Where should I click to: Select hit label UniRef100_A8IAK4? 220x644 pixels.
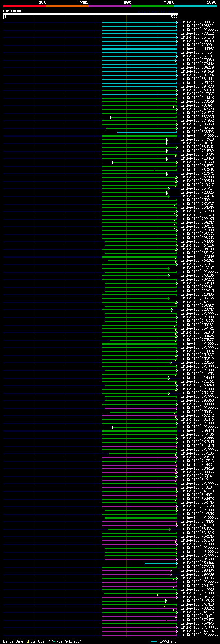coord(197,105)
